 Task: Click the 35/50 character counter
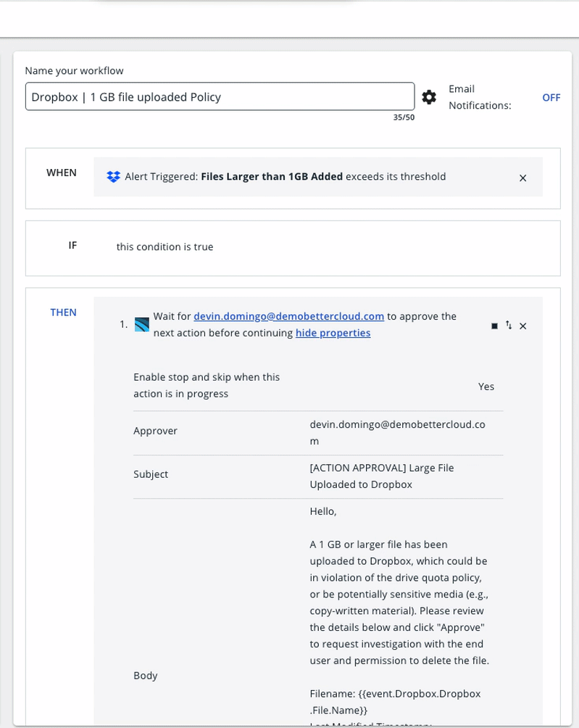(x=404, y=117)
